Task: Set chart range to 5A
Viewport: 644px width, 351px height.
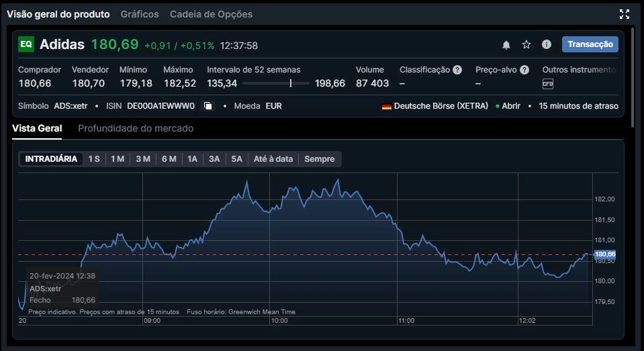Action: click(x=236, y=159)
